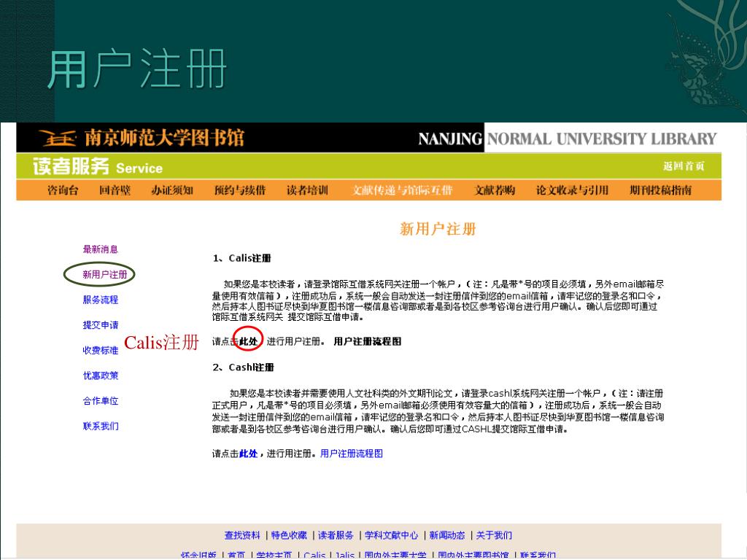Viewport: 747px width, 560px height.
Task: Open the 读者培训 navigation item
Action: coord(307,190)
